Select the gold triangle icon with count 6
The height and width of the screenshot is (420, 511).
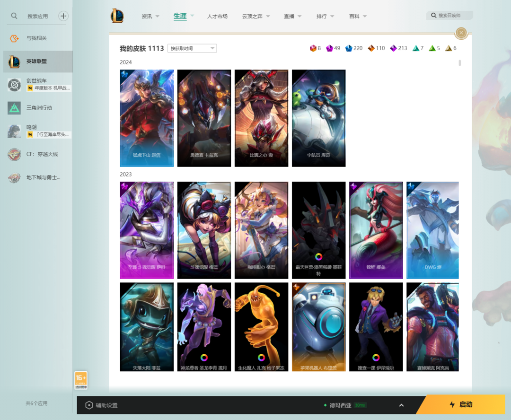[x=449, y=48]
